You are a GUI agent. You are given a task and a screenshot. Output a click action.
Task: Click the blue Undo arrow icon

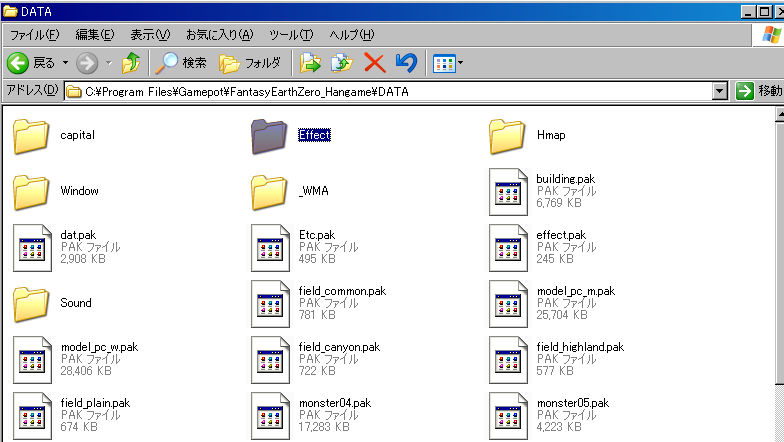[x=406, y=63]
